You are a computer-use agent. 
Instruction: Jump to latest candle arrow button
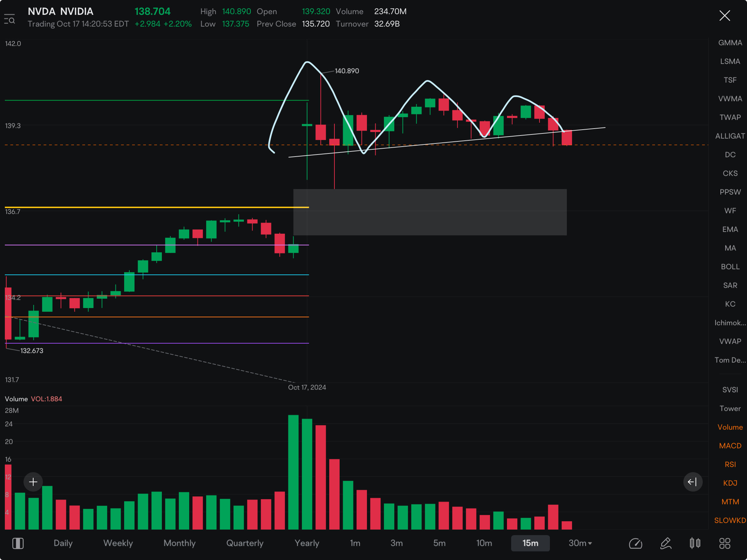(x=693, y=482)
